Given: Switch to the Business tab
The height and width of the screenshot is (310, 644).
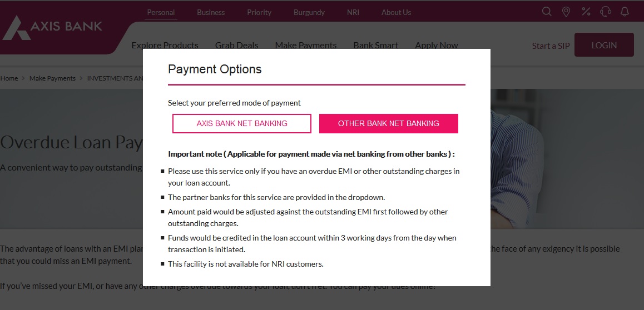Looking at the screenshot, I should (x=211, y=12).
